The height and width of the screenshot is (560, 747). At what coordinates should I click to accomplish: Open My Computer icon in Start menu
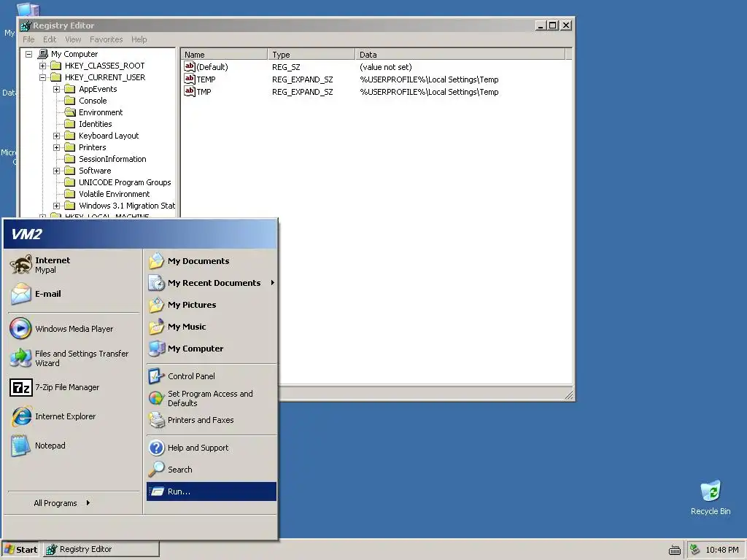[156, 349]
